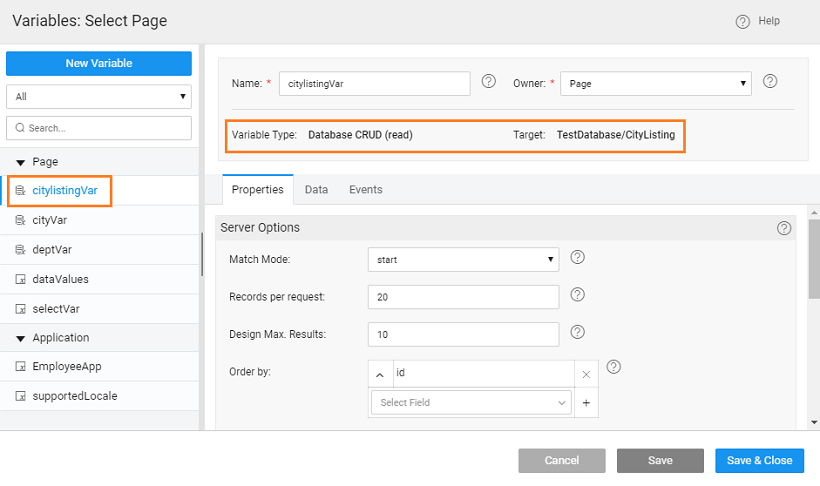Open the Match Mode dropdown
Screen dimensions: 820x486
coord(462,260)
